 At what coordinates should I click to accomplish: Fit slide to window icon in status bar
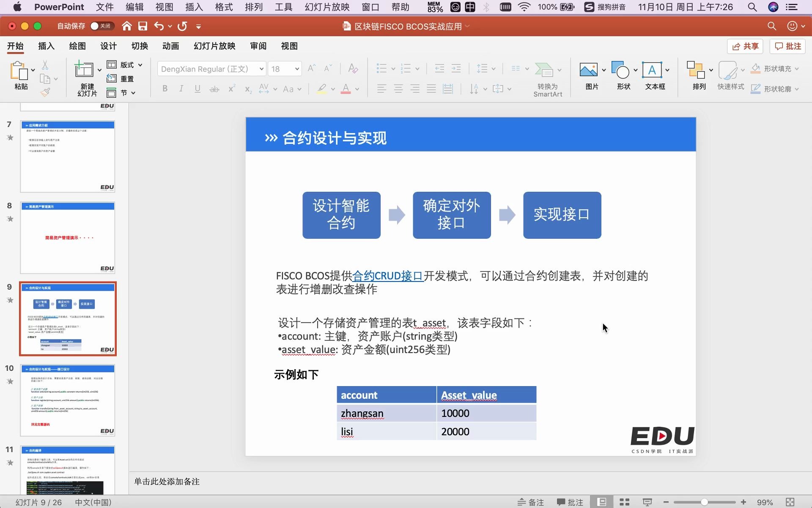pyautogui.click(x=790, y=502)
